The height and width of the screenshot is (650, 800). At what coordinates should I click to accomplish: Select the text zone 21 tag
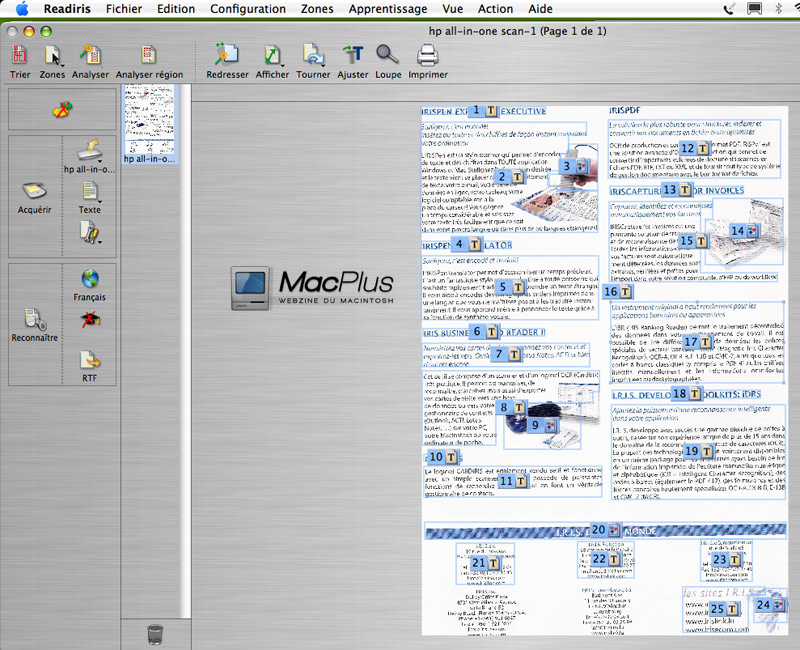[485, 563]
